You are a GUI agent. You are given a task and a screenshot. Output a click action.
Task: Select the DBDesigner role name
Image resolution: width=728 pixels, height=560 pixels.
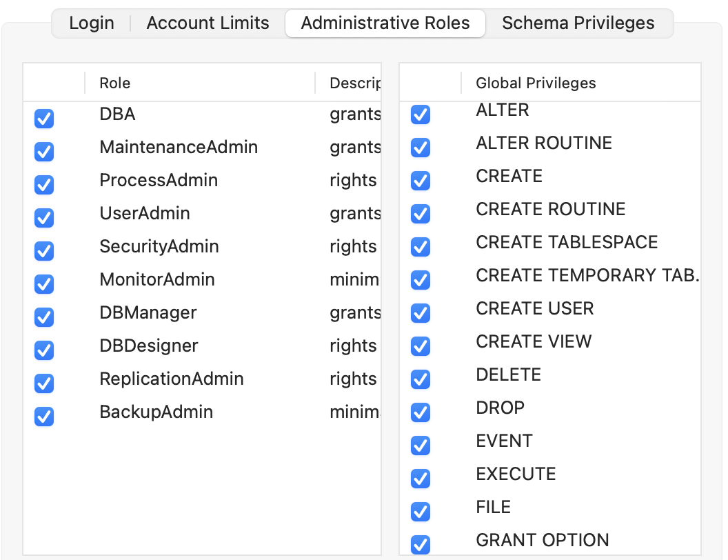[149, 346]
